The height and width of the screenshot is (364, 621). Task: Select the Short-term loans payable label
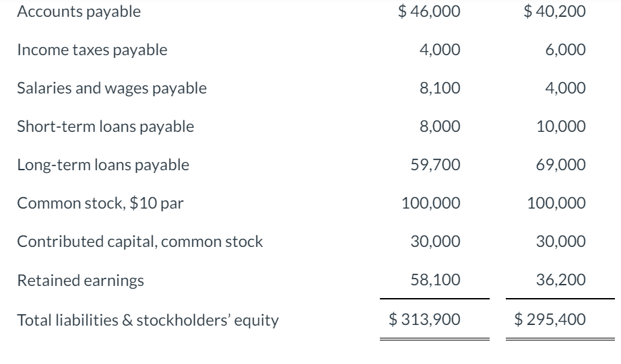pyautogui.click(x=105, y=126)
